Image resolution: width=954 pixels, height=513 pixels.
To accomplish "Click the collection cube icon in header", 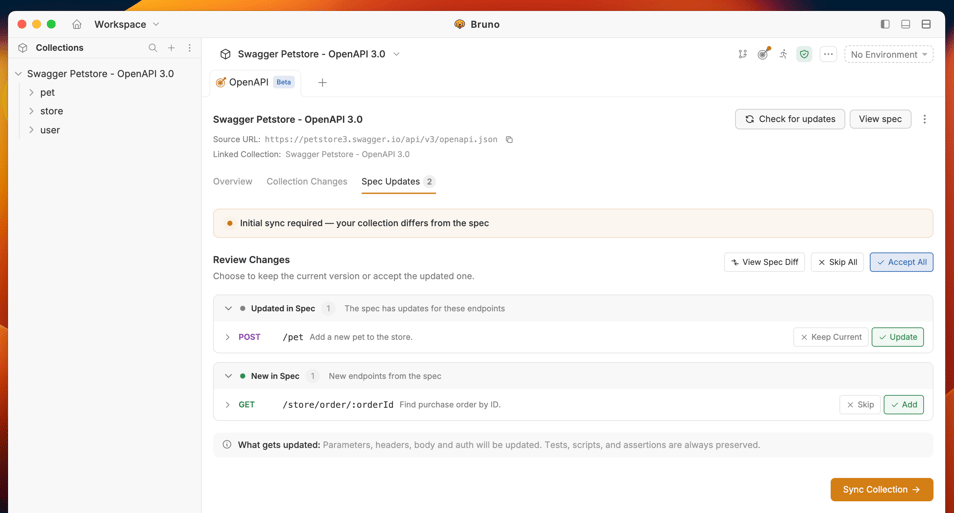I will [x=225, y=54].
